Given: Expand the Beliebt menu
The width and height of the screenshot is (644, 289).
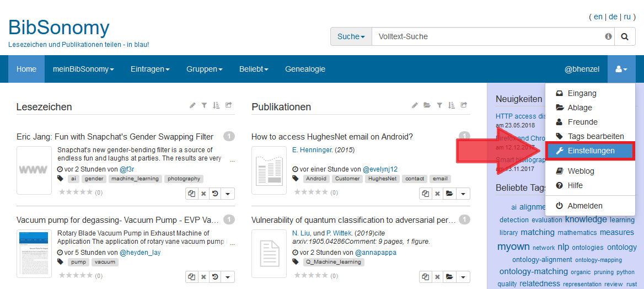Looking at the screenshot, I should [x=254, y=69].
